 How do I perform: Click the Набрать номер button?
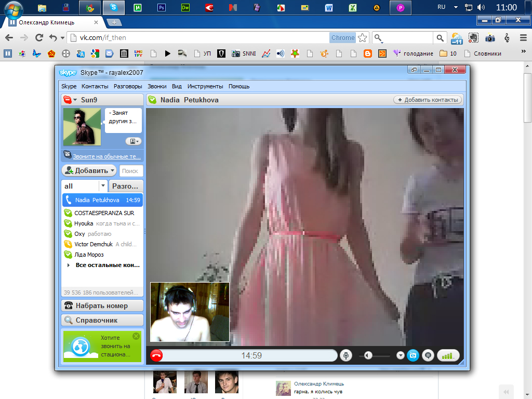click(x=102, y=306)
